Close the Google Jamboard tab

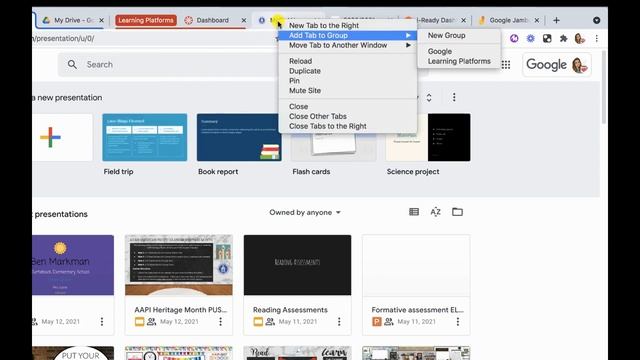537,20
